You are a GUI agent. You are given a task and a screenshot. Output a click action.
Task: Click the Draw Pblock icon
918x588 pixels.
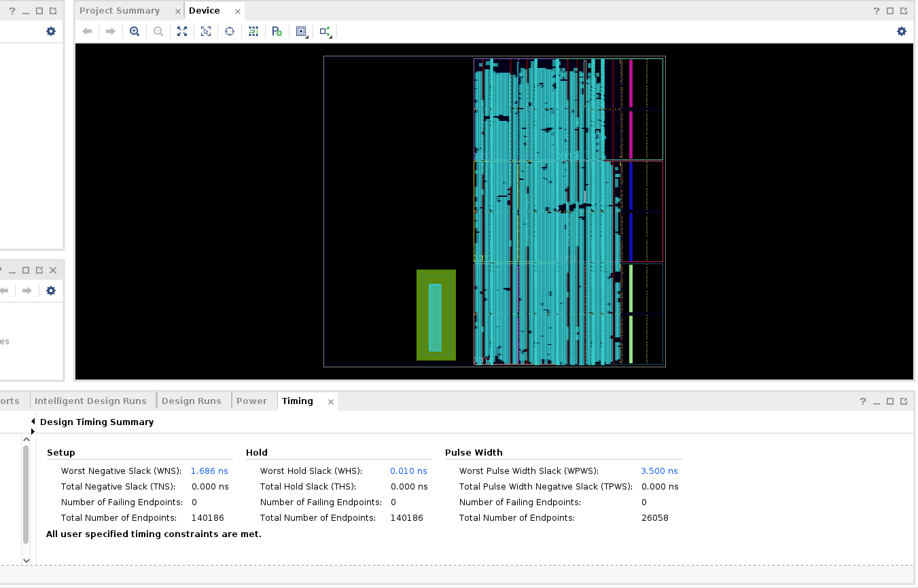click(277, 31)
